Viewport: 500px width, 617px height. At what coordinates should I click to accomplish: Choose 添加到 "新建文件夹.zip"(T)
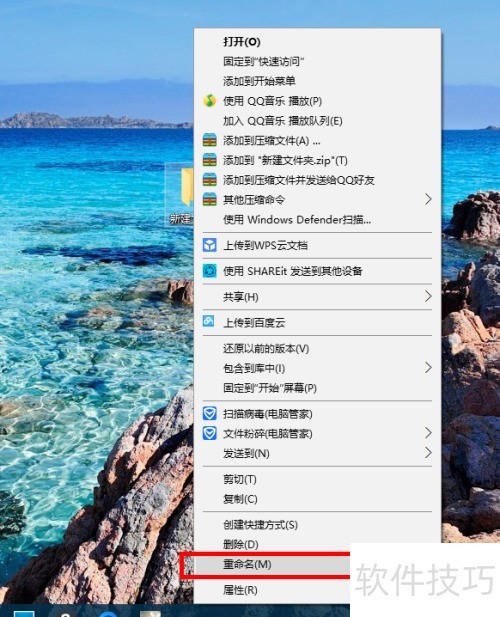[x=317, y=160]
